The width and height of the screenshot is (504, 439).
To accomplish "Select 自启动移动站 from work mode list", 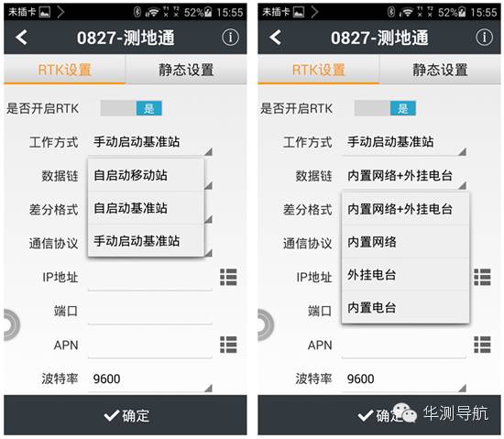I will pyautogui.click(x=146, y=175).
